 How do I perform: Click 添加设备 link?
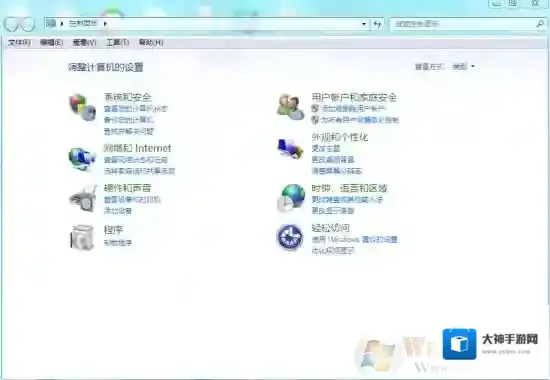(118, 211)
